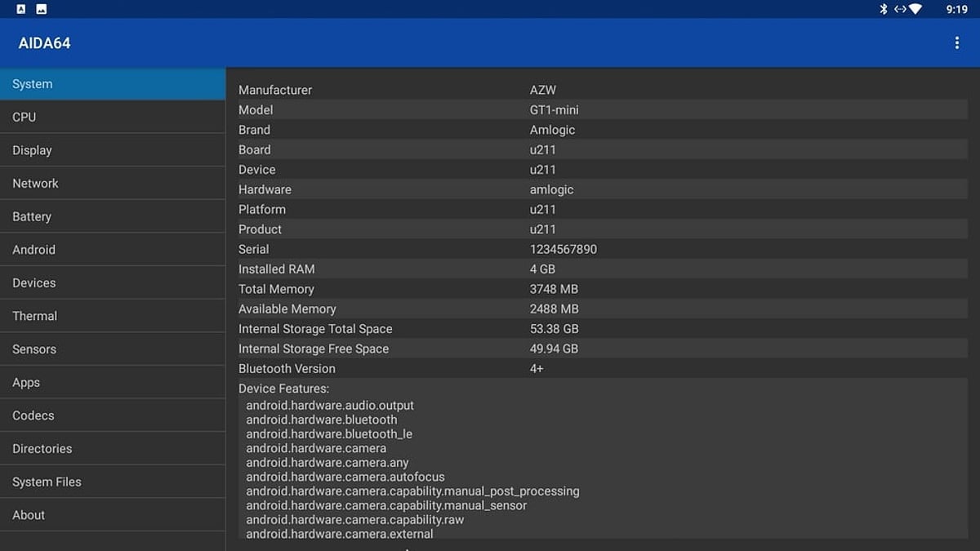This screenshot has height=551, width=980.
Task: Click android.hardware.camera.autofocus feature
Action: pyautogui.click(x=345, y=477)
